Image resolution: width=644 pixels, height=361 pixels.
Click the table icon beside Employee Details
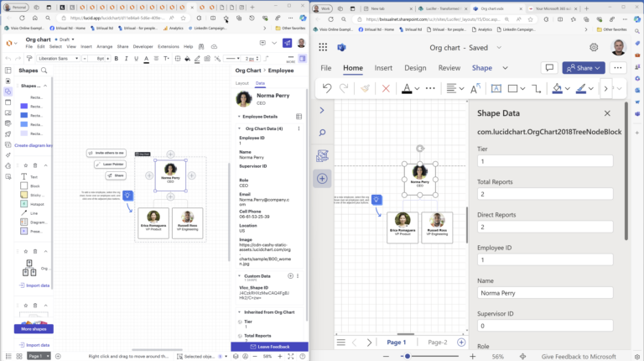(299, 117)
